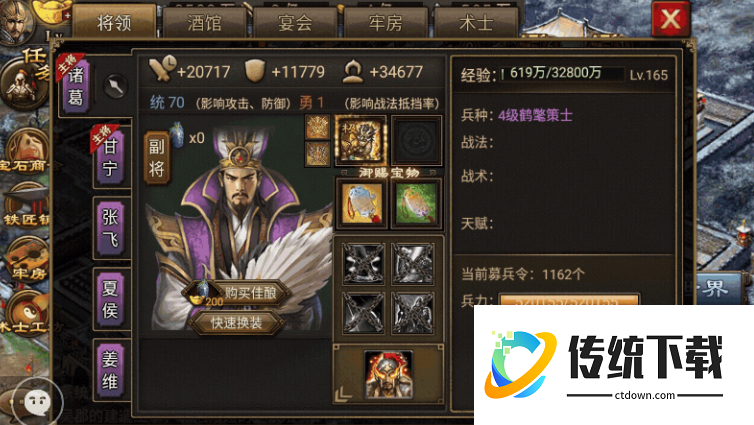Open the 牢房 prison tab

[385, 22]
